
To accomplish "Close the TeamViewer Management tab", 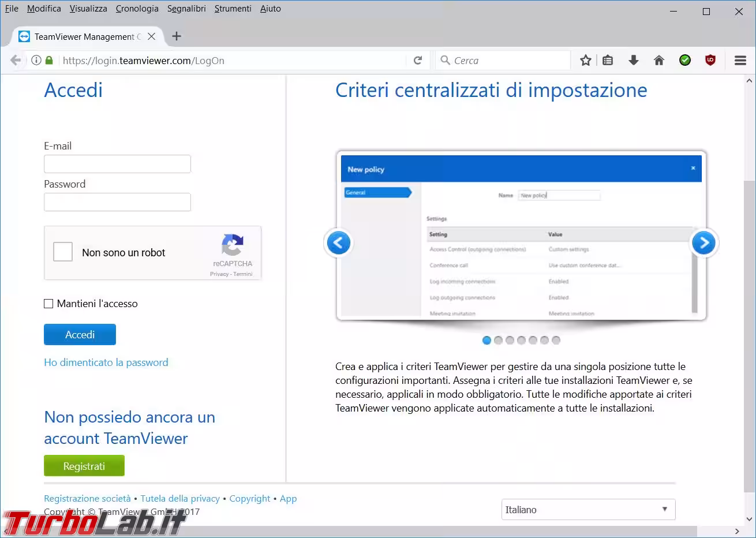I will coord(151,36).
